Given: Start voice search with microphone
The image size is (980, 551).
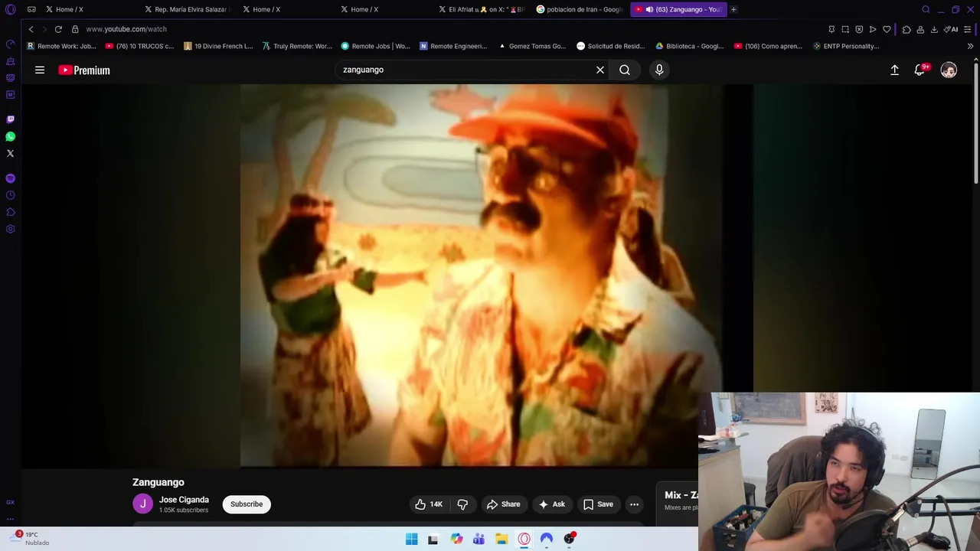Looking at the screenshot, I should pyautogui.click(x=659, y=70).
